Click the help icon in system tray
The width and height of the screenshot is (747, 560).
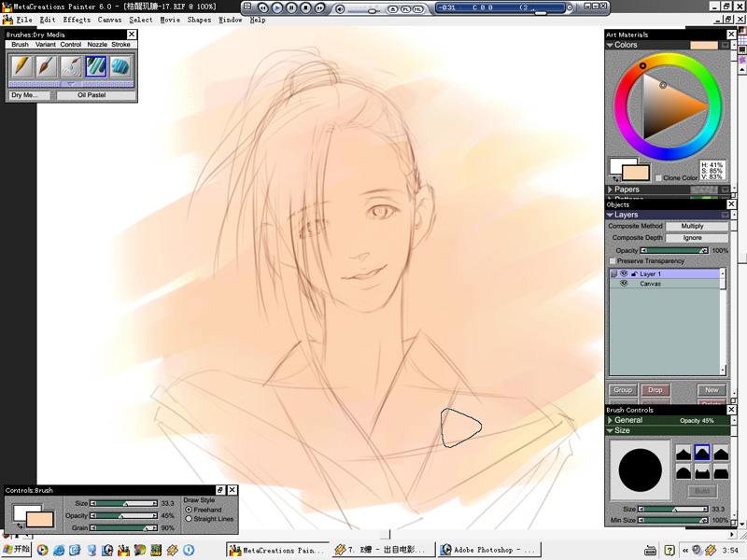(x=669, y=550)
